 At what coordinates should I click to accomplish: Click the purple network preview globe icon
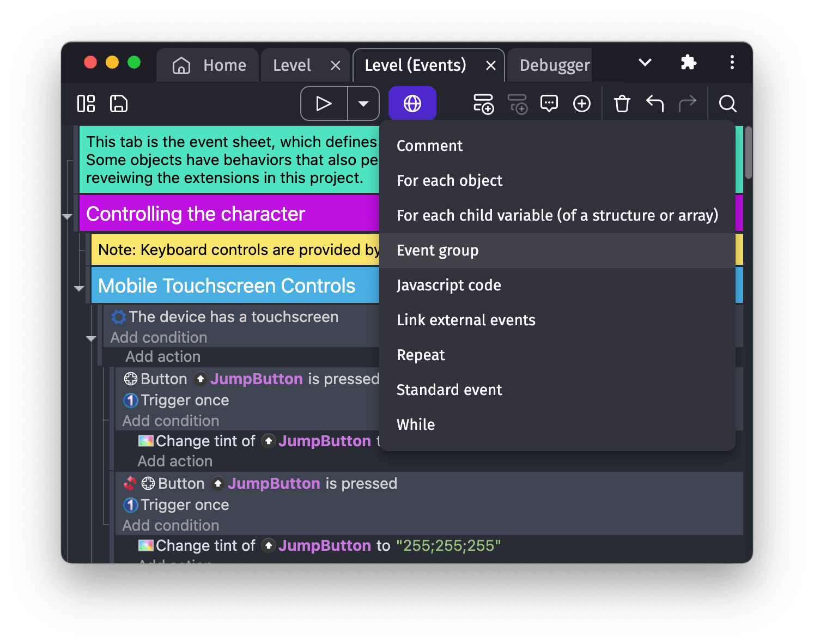[x=412, y=104]
